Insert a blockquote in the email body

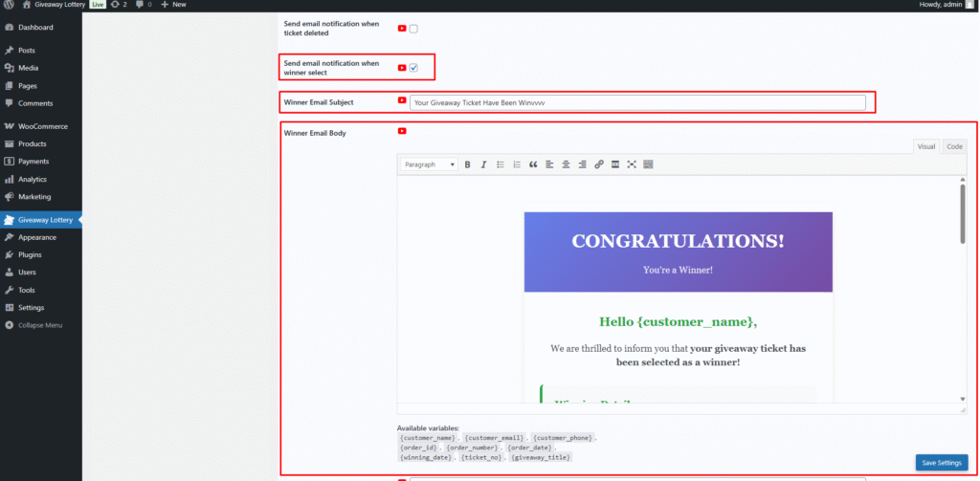coord(533,164)
